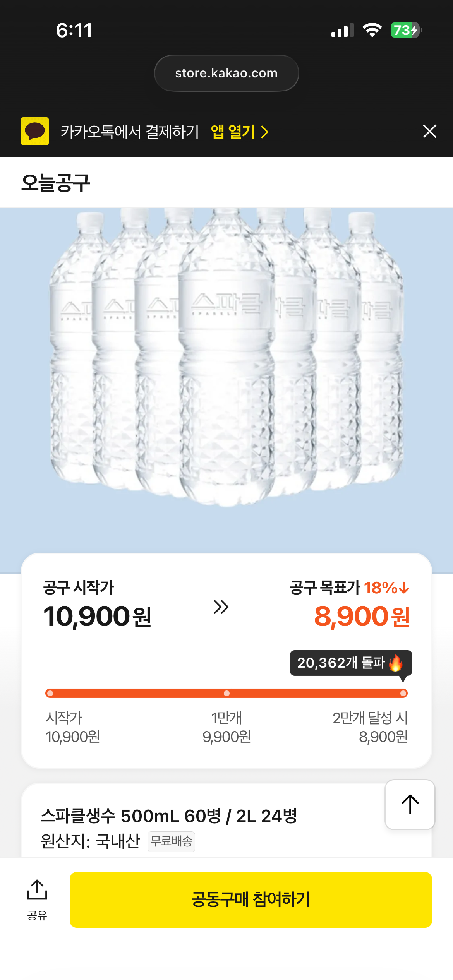Tap the scroll-to-top arrow button
The image size is (453, 980).
(x=410, y=805)
